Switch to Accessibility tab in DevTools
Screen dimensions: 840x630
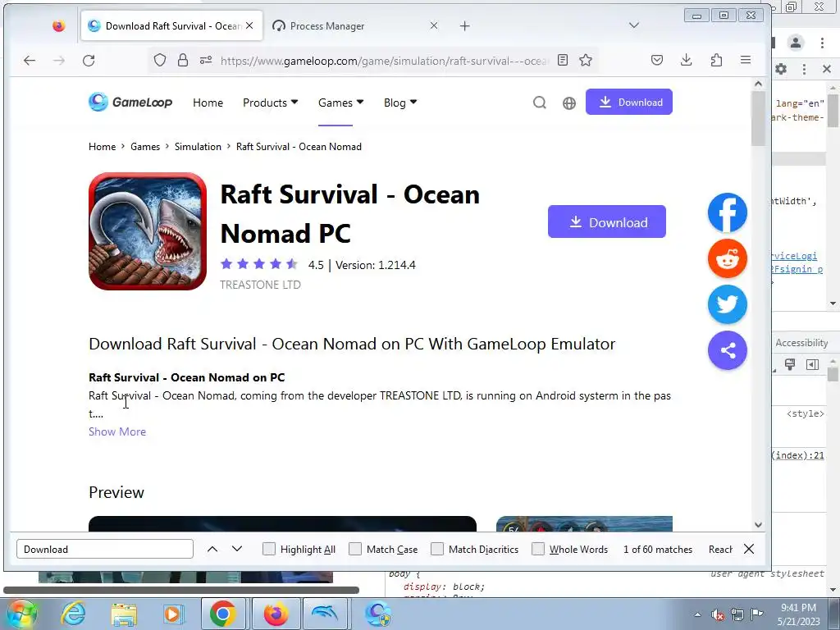[x=801, y=343]
